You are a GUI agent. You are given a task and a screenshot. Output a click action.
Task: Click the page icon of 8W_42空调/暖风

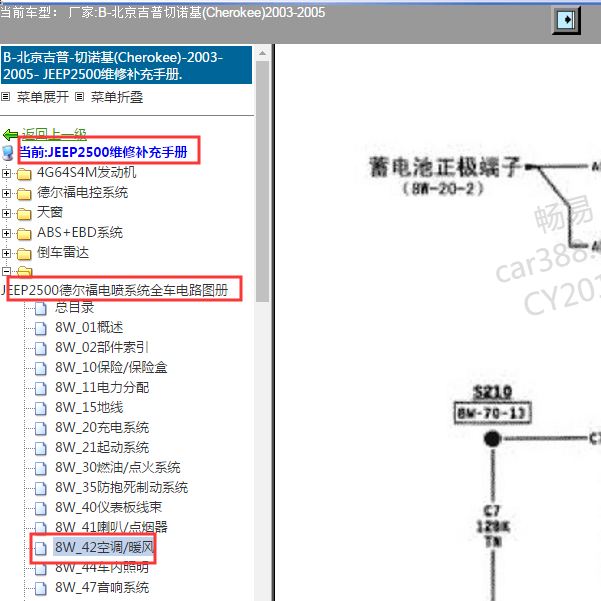41,548
